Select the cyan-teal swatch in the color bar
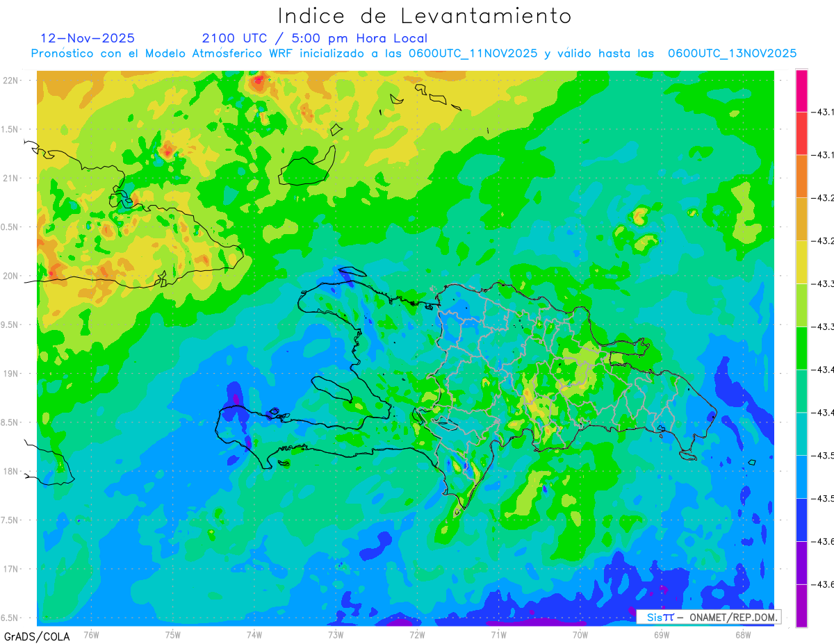The image size is (834, 644). (801, 434)
